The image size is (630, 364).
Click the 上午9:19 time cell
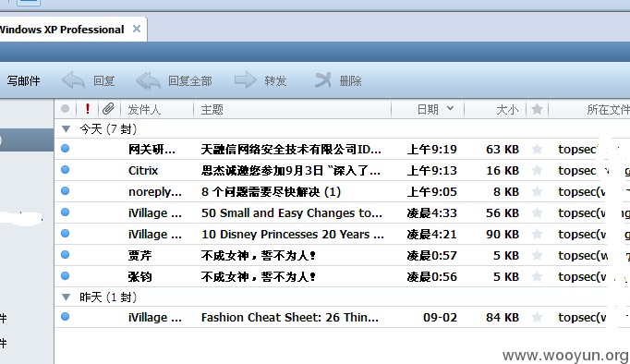(x=432, y=150)
